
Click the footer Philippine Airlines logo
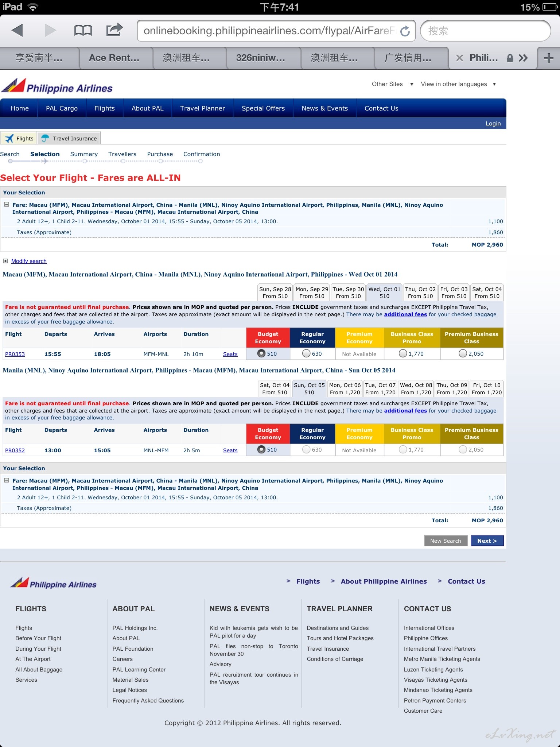[x=53, y=583]
